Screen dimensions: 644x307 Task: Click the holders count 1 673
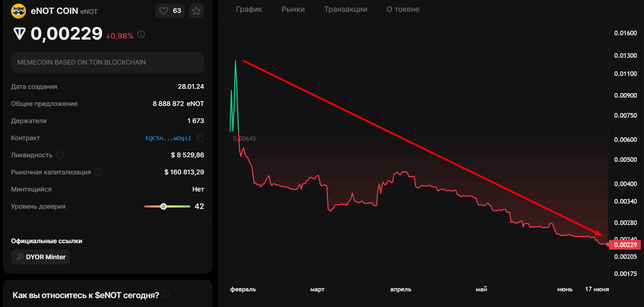tap(196, 121)
